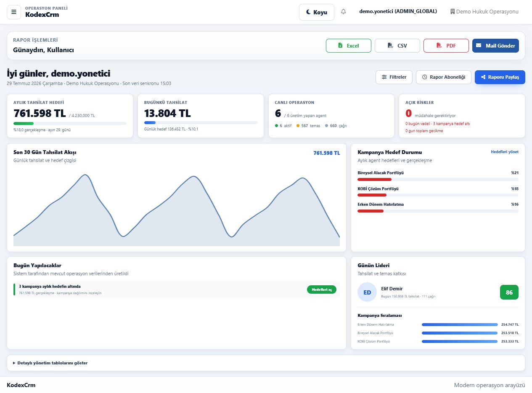This screenshot has height=393, width=532.
Task: Click the demo.yonetici (ADMIN_GLOBAL) user label
Action: (x=398, y=12)
